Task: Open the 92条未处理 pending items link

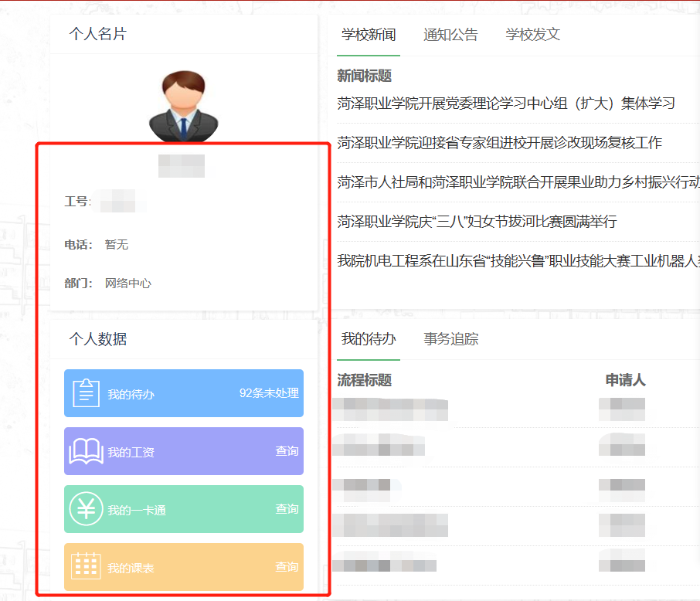Action: [x=268, y=393]
